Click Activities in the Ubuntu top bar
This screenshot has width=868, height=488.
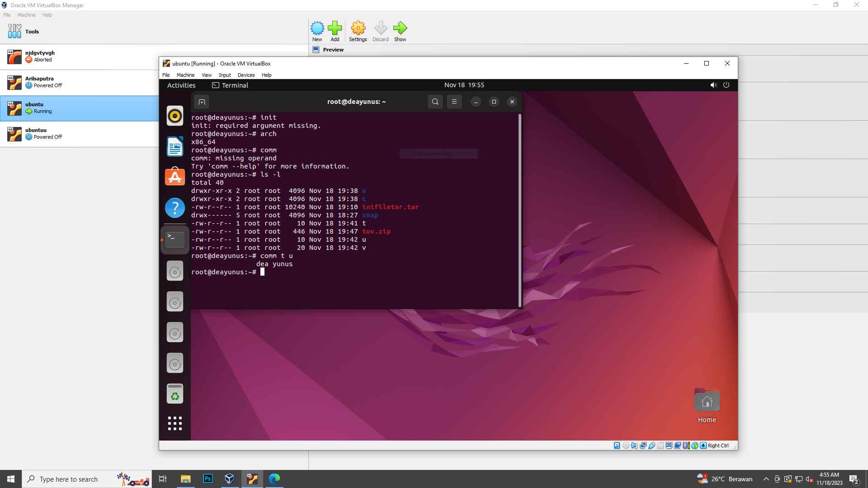181,85
